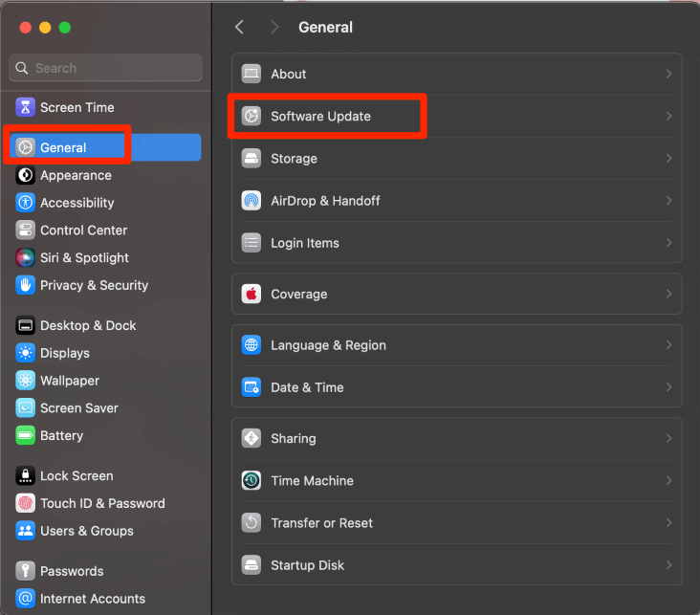Click the Storage drive icon
Screen dimensions: 700x615
click(x=252, y=159)
